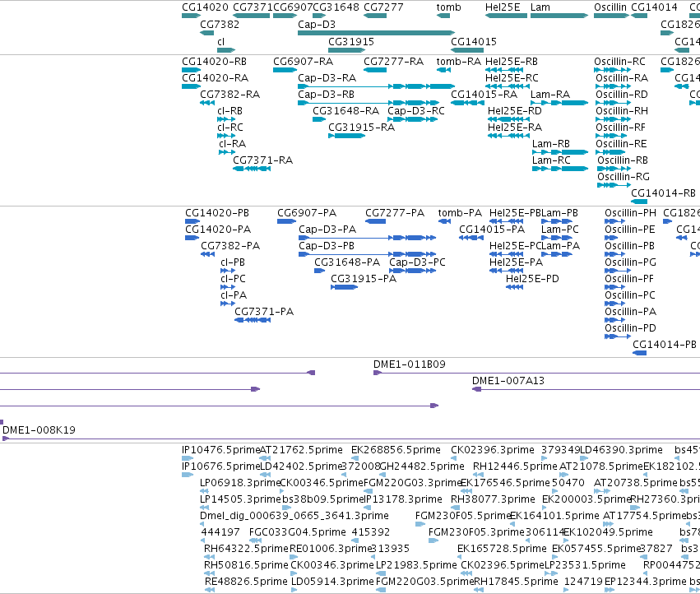Select the CG31915-RA transcript
Screen dimensions: 700x594
coord(346,136)
